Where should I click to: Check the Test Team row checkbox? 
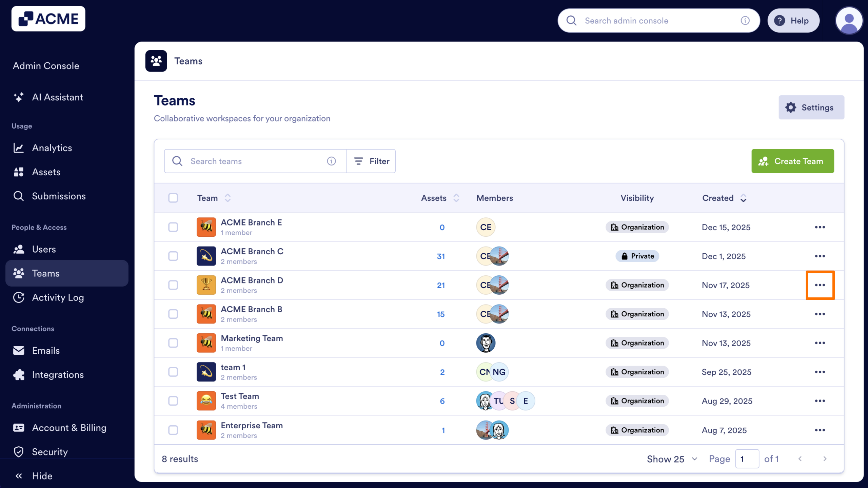click(x=173, y=401)
